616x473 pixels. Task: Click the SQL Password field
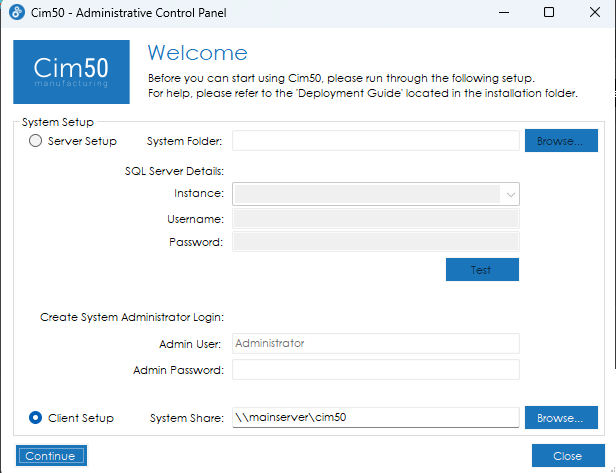click(x=376, y=242)
